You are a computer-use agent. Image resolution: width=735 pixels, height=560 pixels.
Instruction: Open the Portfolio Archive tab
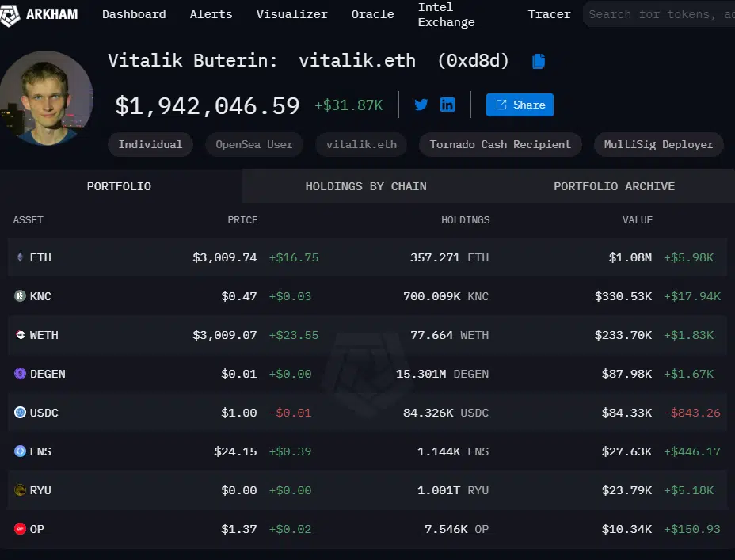pos(614,186)
